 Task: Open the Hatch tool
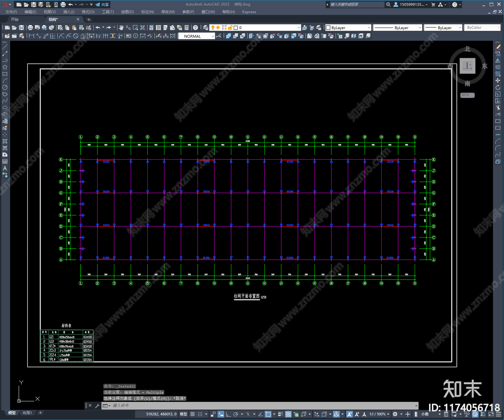click(x=5, y=141)
